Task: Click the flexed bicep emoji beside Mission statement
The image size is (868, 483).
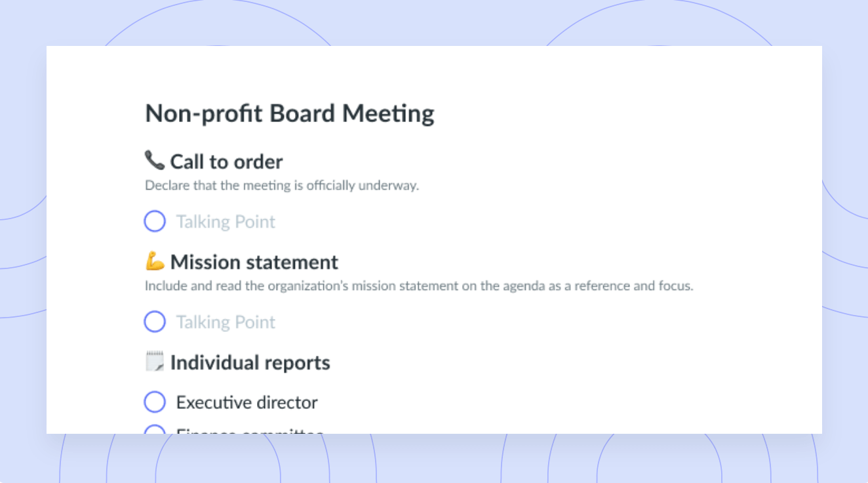Action: tap(155, 261)
